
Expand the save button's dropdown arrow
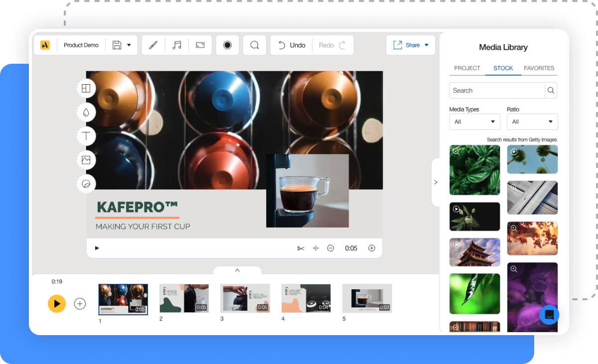point(129,45)
